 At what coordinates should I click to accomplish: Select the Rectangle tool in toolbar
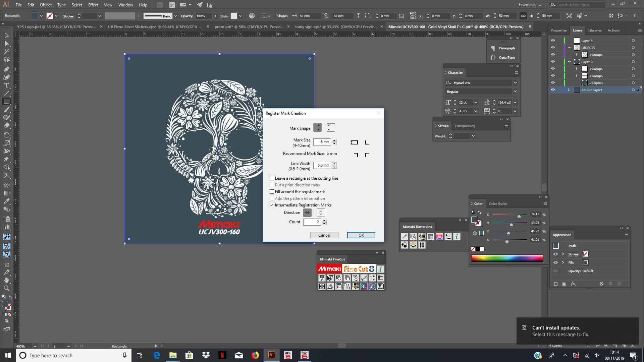(x=6, y=101)
